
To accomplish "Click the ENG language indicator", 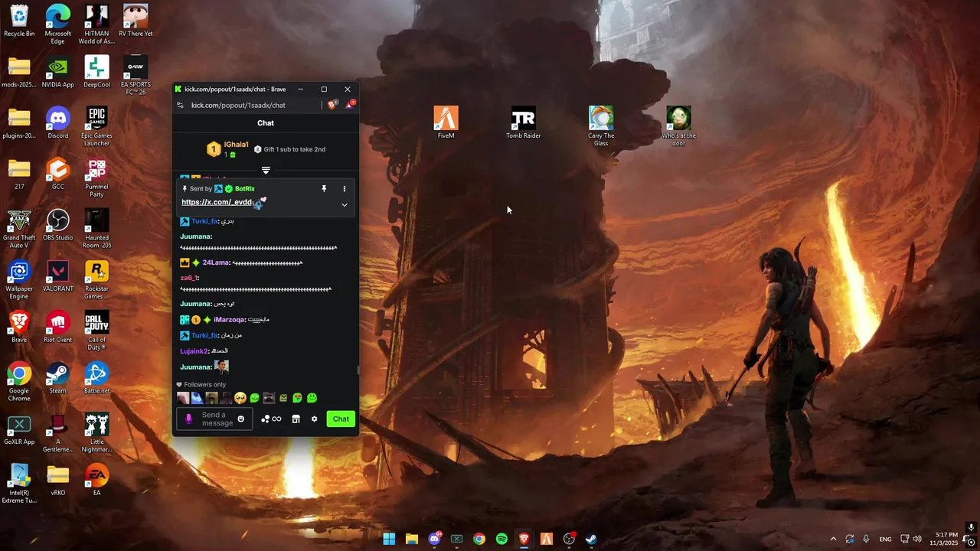I will (885, 540).
